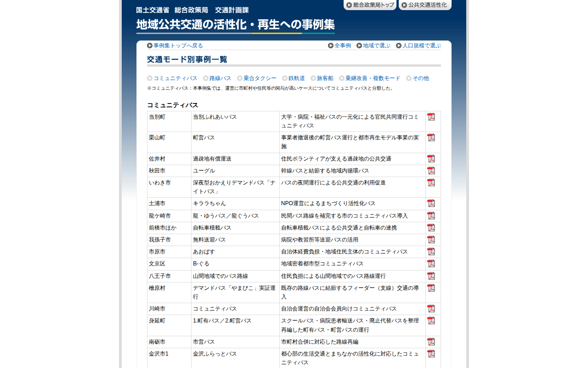Open PDF for 土浦市 キララちゃん
588x368 pixels.
click(431, 203)
